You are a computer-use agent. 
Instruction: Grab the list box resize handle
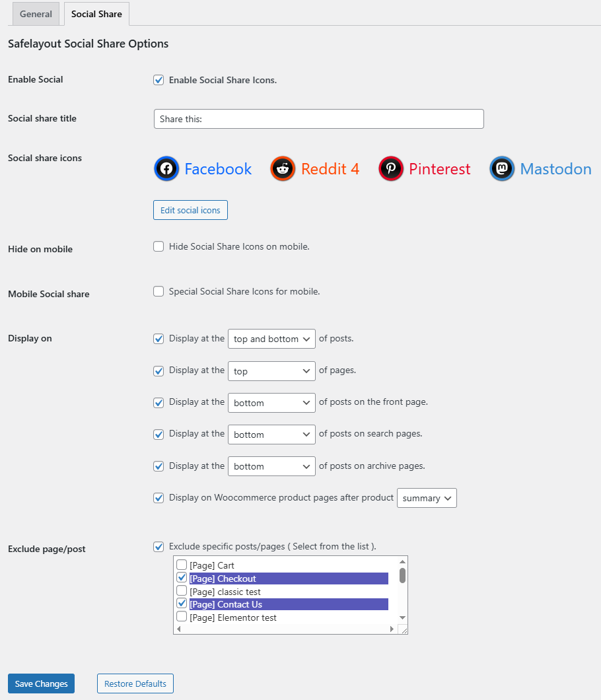click(404, 630)
